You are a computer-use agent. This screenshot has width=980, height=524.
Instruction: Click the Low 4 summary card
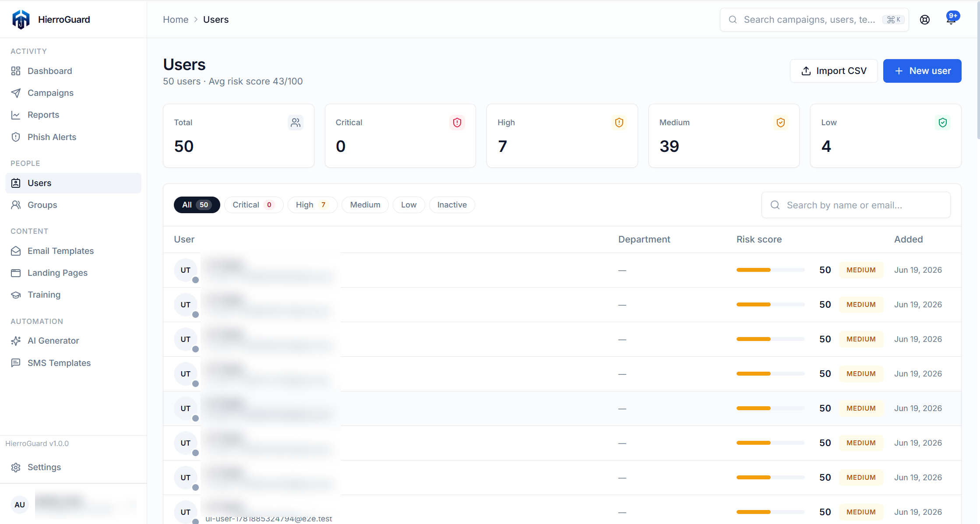[886, 136]
